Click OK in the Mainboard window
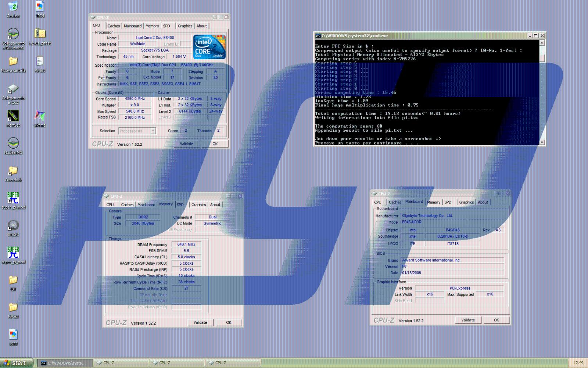The image size is (588, 368). pyautogui.click(x=496, y=320)
